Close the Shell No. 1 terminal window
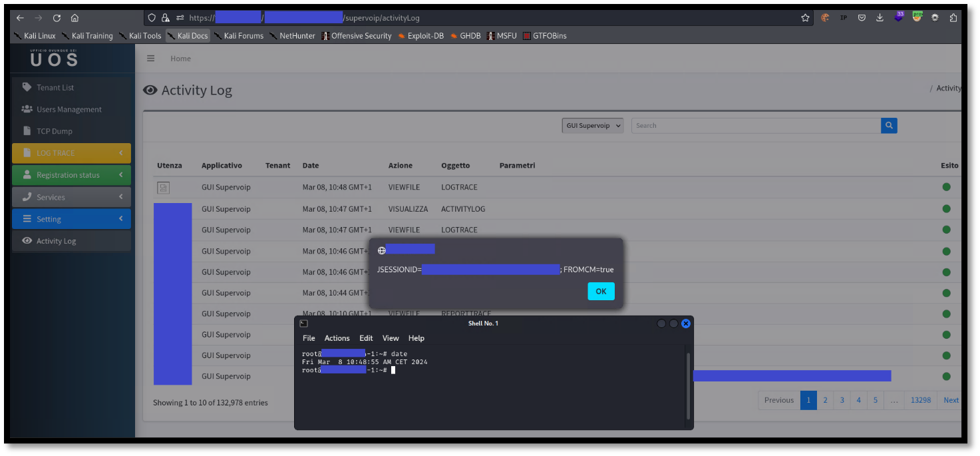The height and width of the screenshot is (456, 980). 686,324
